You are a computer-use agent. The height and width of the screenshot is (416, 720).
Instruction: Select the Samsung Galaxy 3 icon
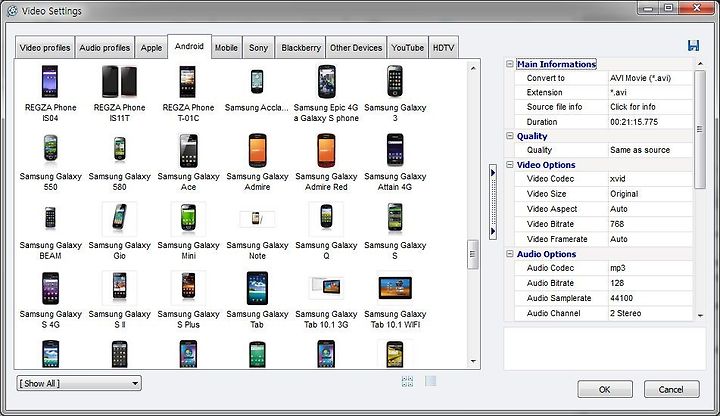pos(395,81)
